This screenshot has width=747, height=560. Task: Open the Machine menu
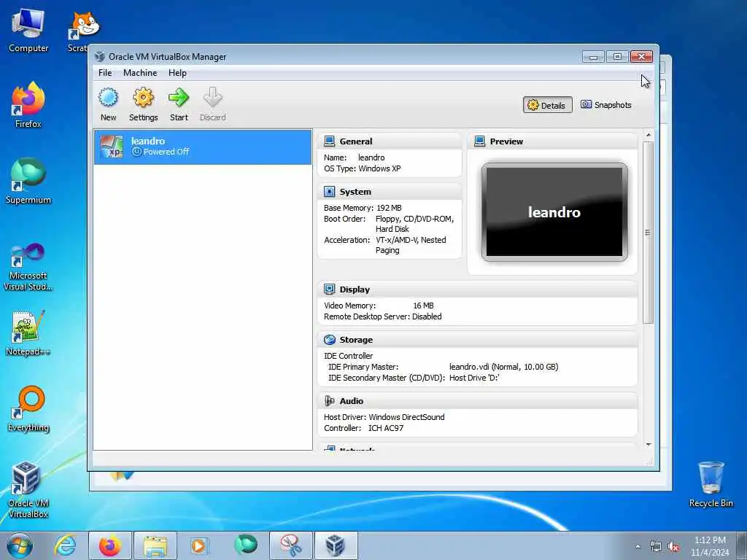(x=140, y=73)
